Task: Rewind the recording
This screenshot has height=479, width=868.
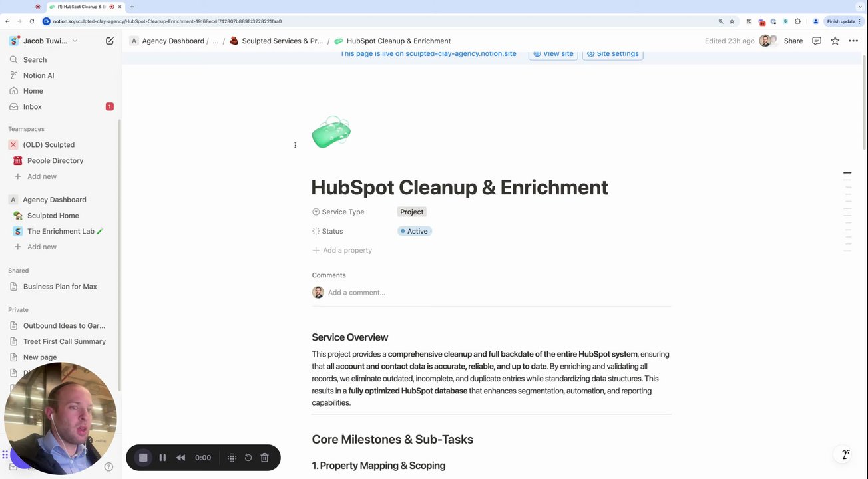Action: pos(180,458)
